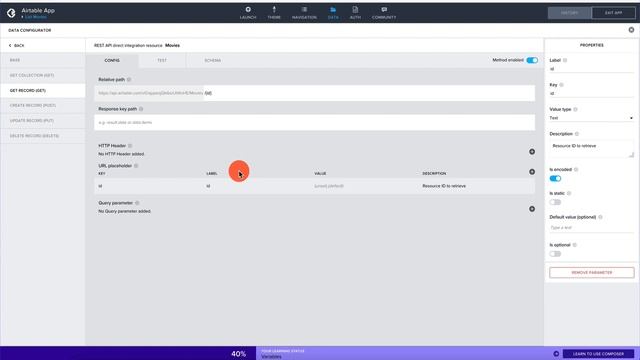The image size is (640, 360).
Task: Open the Community section icon
Action: [384, 9]
